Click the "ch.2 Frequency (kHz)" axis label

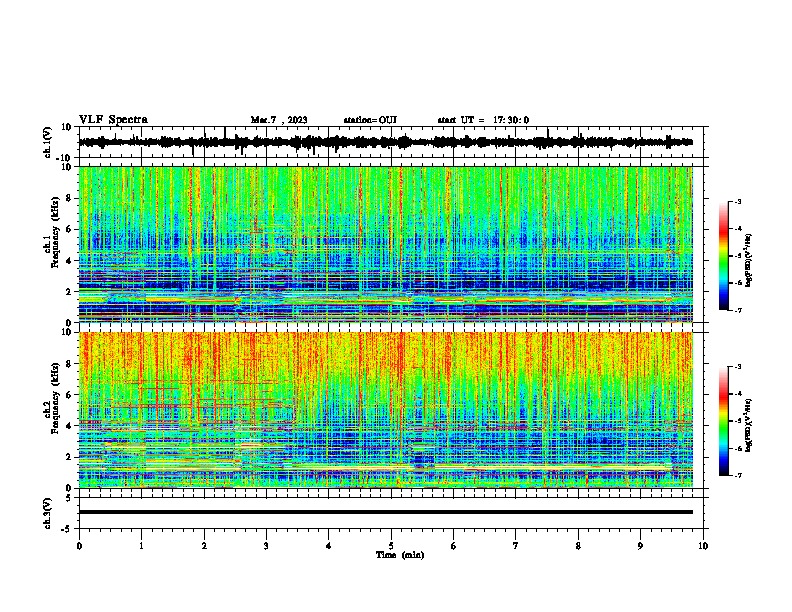[x=53, y=400]
